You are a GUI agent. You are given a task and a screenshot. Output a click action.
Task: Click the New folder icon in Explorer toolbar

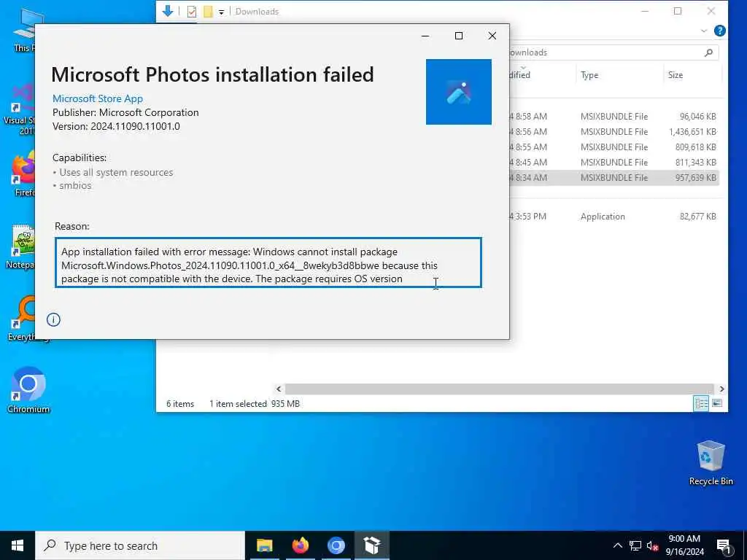point(208,12)
